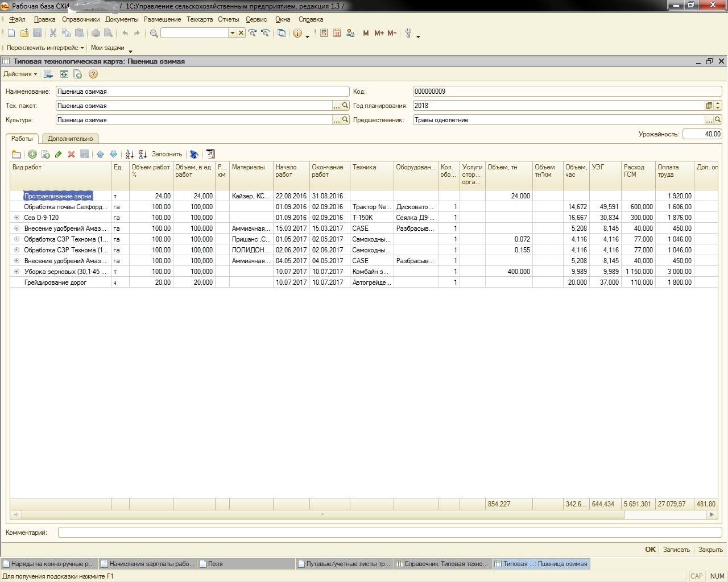Click the green Add row icon
Screen dimensions: 728x582
(32, 154)
